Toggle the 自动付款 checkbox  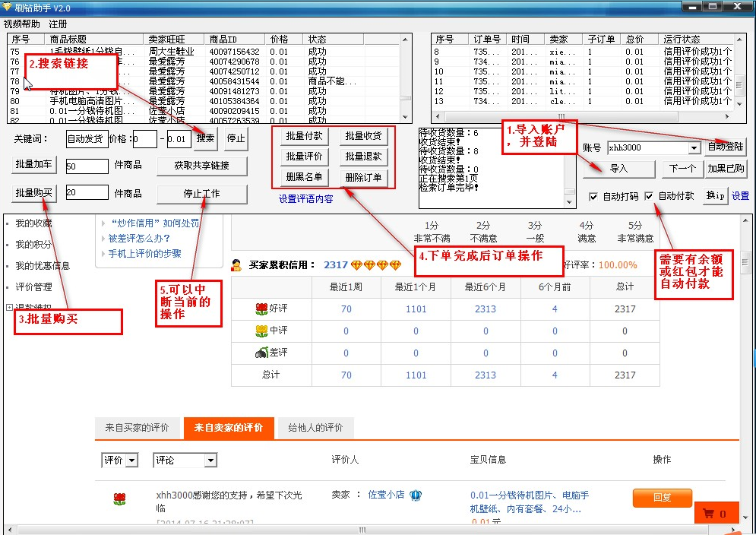(649, 196)
